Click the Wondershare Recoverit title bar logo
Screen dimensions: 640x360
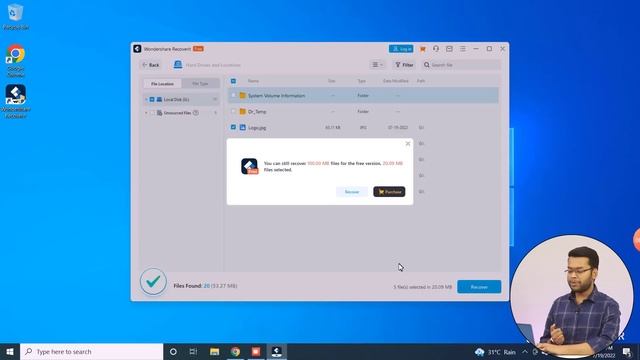137,49
